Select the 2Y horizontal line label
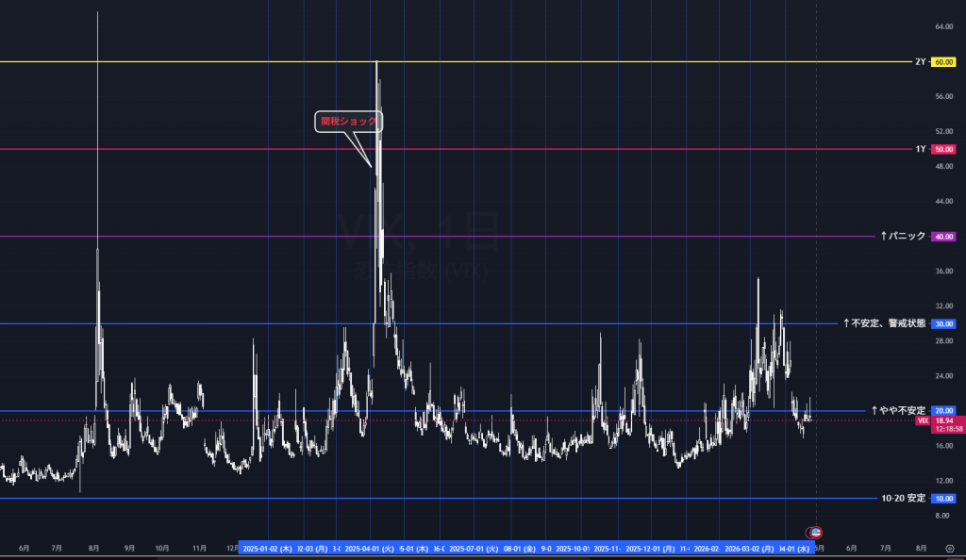 (920, 62)
